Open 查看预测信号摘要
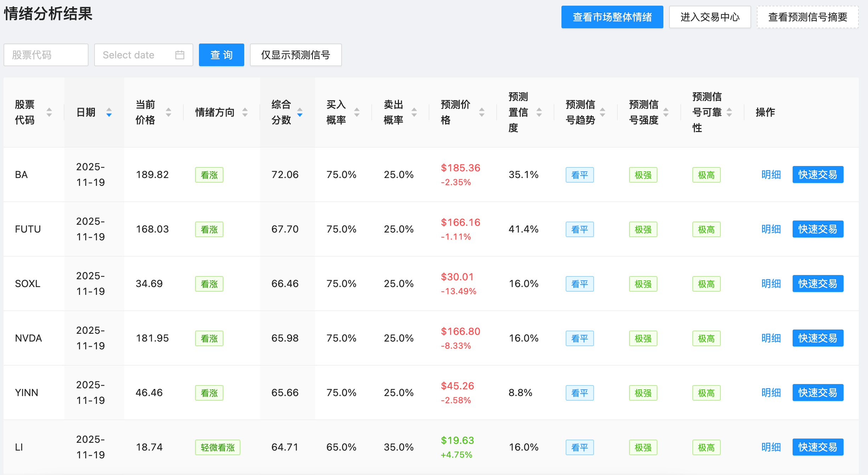The image size is (868, 475). pyautogui.click(x=808, y=17)
